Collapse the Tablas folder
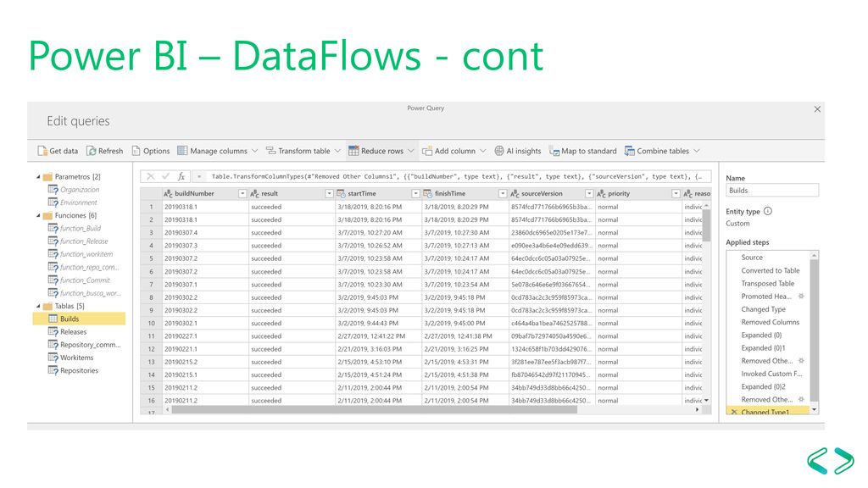Viewport: 868px width, 488px height. click(38, 307)
